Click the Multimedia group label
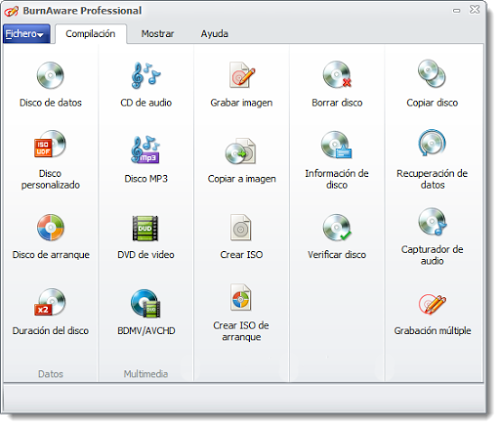 coord(146,374)
